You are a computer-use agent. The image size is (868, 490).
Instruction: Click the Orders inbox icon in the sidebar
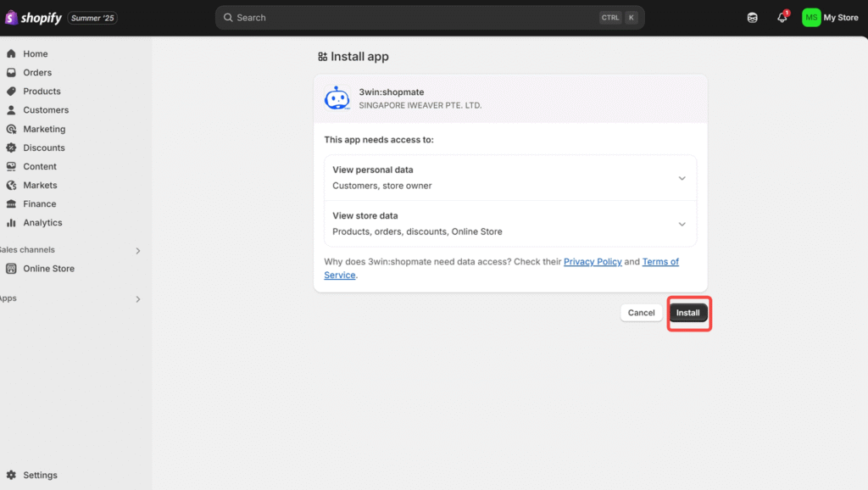tap(11, 73)
